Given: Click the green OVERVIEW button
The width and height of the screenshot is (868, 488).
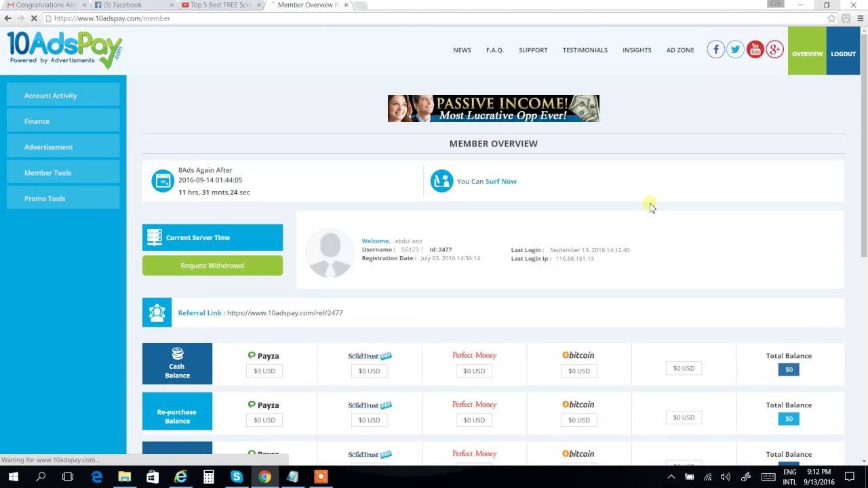Looking at the screenshot, I should [x=807, y=51].
